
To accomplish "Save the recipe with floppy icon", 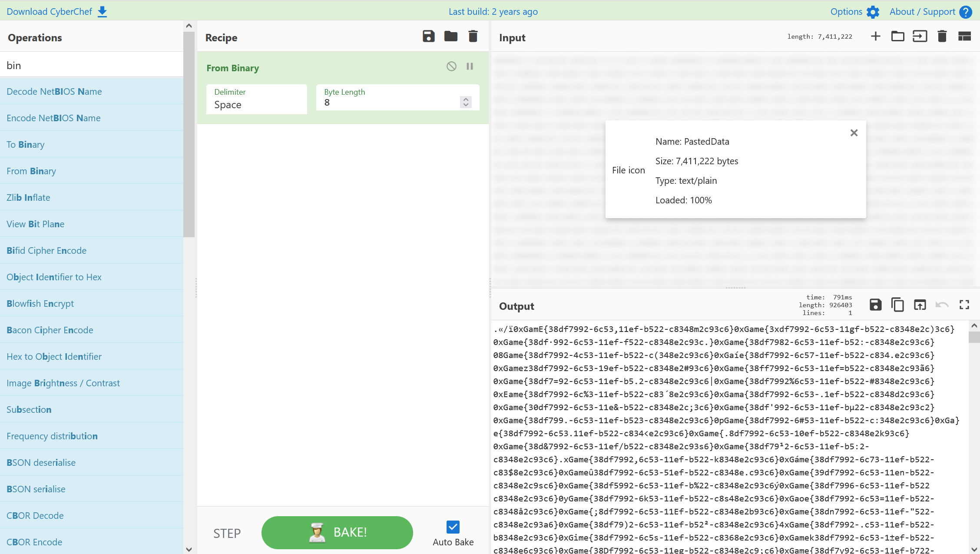I will pos(429,36).
